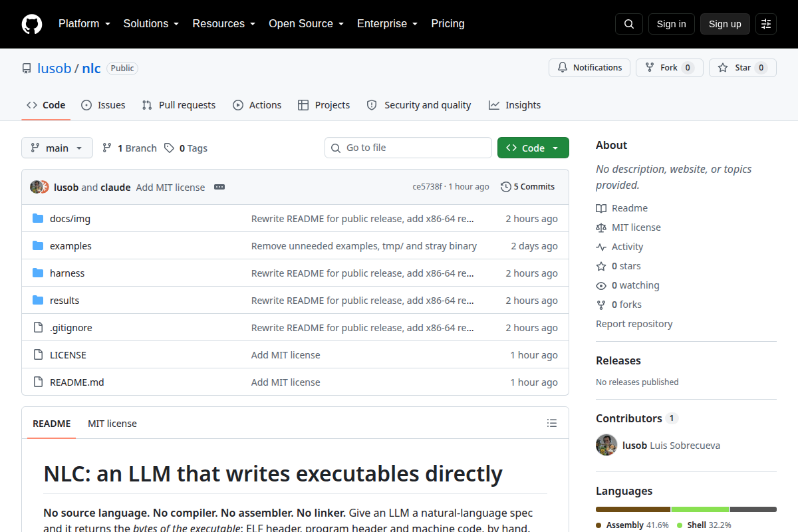This screenshot has height=532, width=798.
Task: Click the Shell portion of language bar
Action: pyautogui.click(x=700, y=509)
